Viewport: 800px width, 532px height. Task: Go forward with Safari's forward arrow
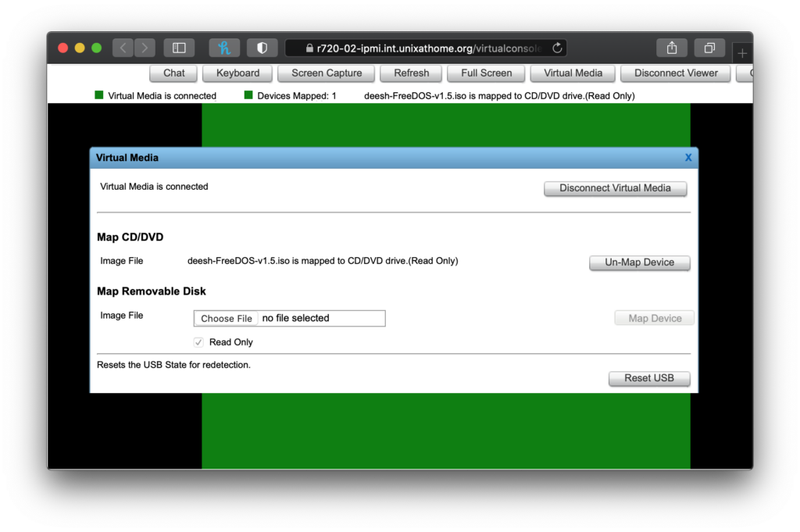click(x=145, y=48)
